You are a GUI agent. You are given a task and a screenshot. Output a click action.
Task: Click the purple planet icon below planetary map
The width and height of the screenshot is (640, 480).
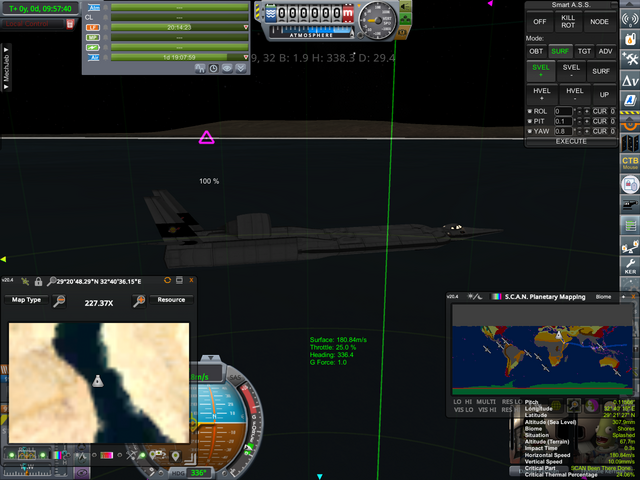(592, 405)
